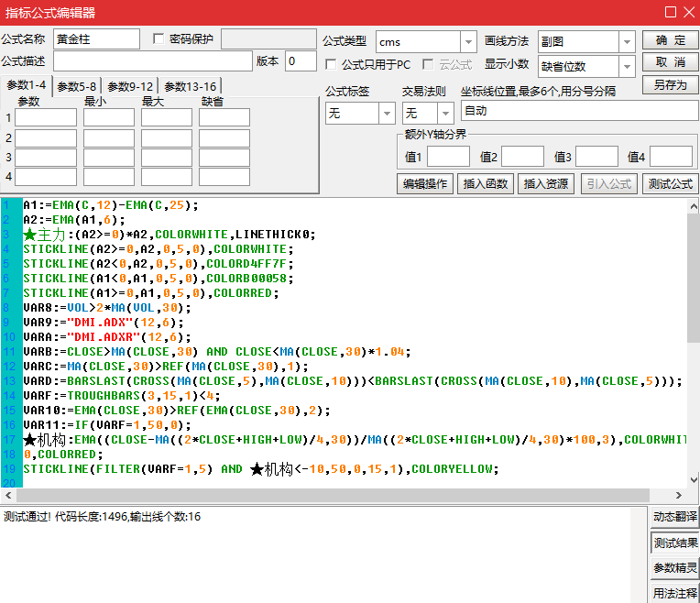This screenshot has width=700, height=603.
Task: Switch to the 参数5-8 tab
Action: point(76,86)
